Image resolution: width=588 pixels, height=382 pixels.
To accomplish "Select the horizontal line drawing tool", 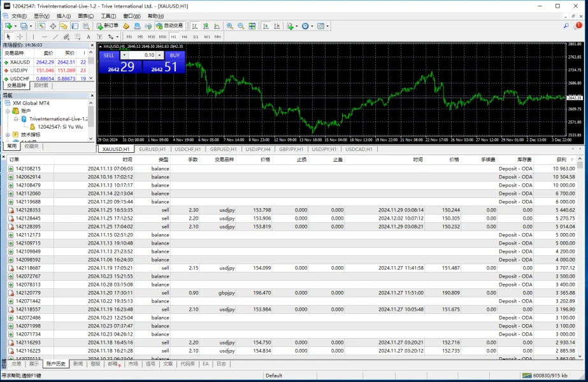I will click(x=45, y=37).
